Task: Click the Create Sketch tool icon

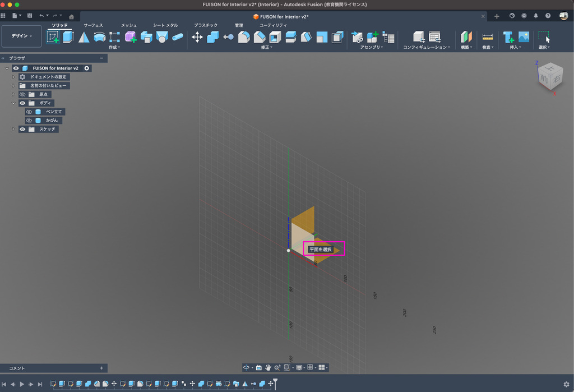Action: tap(53, 37)
